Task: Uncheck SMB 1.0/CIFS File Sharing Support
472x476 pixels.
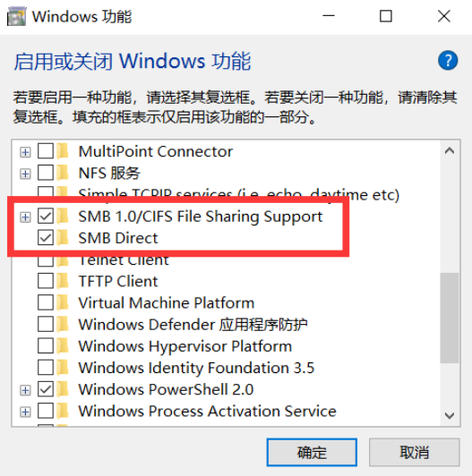Action: point(46,217)
